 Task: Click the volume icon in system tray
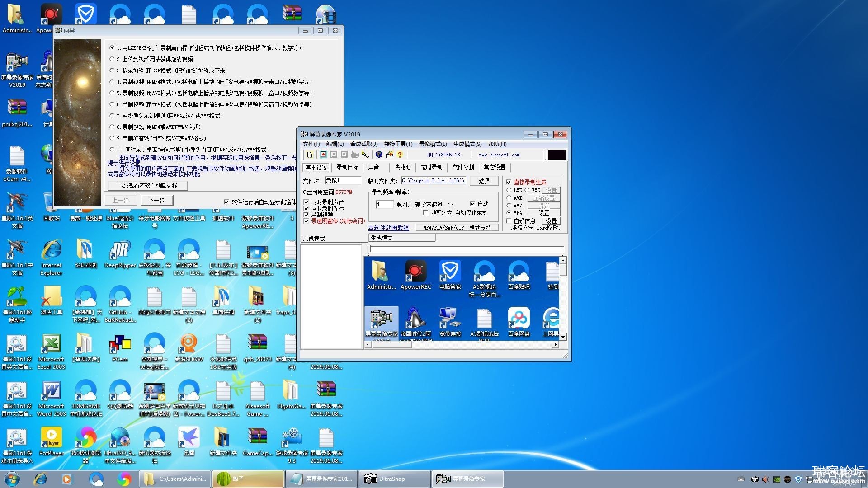coord(765,479)
